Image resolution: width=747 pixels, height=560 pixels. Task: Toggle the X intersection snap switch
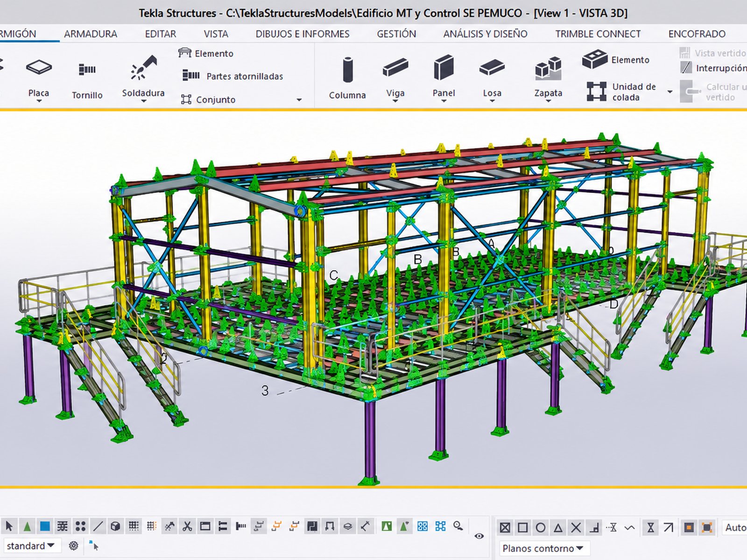click(576, 528)
